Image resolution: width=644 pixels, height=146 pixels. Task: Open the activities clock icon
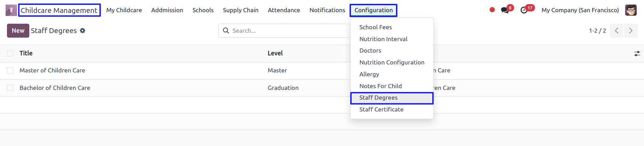click(524, 10)
